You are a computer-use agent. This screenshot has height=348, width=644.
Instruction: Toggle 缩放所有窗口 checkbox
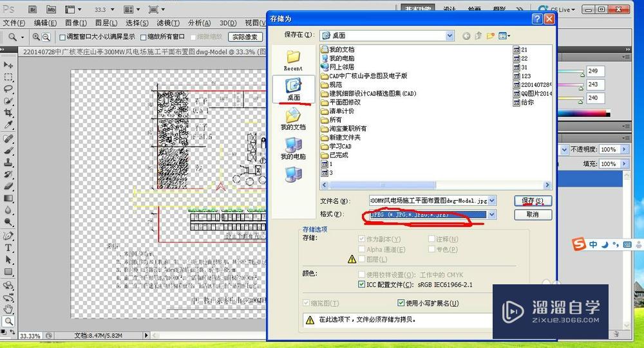(x=144, y=37)
